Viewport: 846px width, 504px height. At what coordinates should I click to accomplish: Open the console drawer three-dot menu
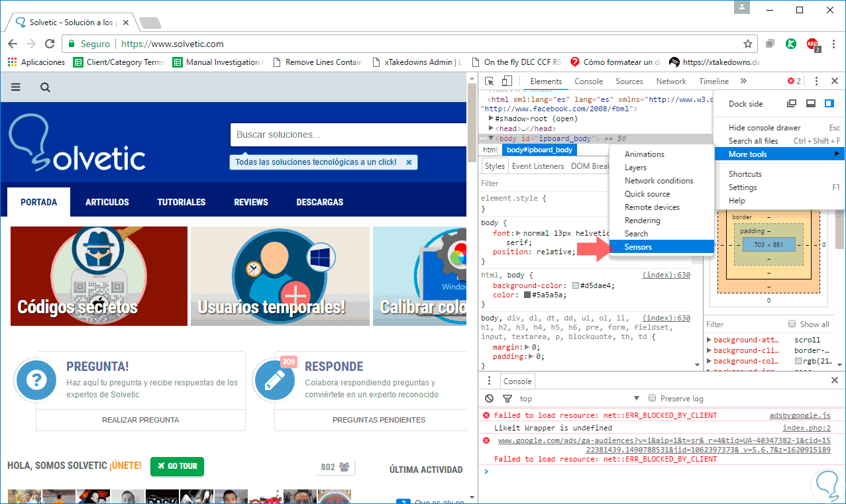pyautogui.click(x=489, y=381)
